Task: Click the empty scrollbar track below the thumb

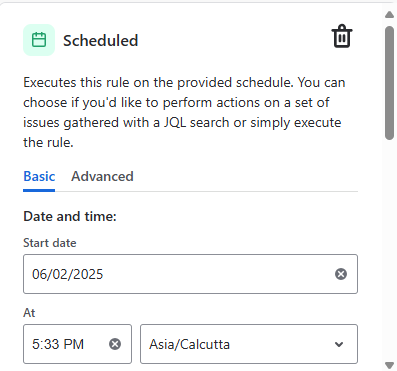Action: point(389,250)
